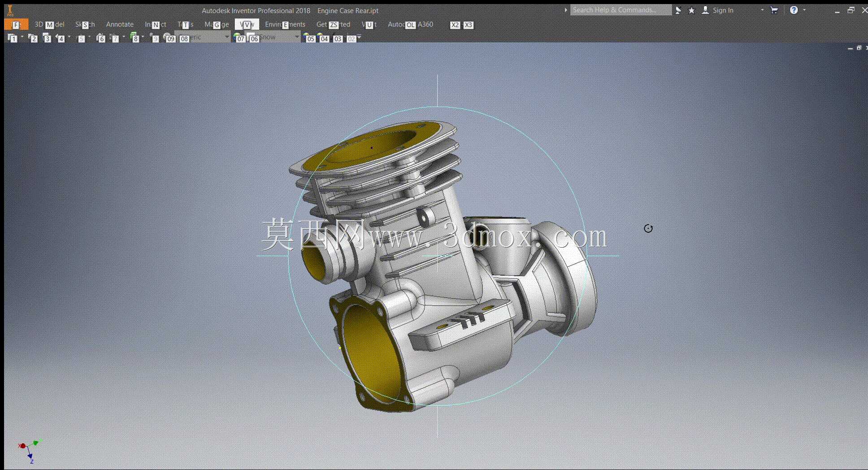Switch to the Manage ribbon tab

(217, 24)
